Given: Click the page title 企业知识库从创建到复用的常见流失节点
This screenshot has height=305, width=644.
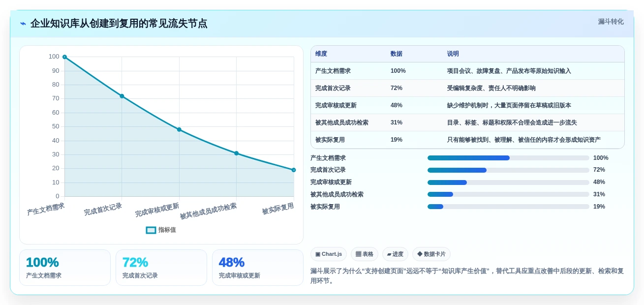Looking at the screenshot, I should (x=119, y=24).
